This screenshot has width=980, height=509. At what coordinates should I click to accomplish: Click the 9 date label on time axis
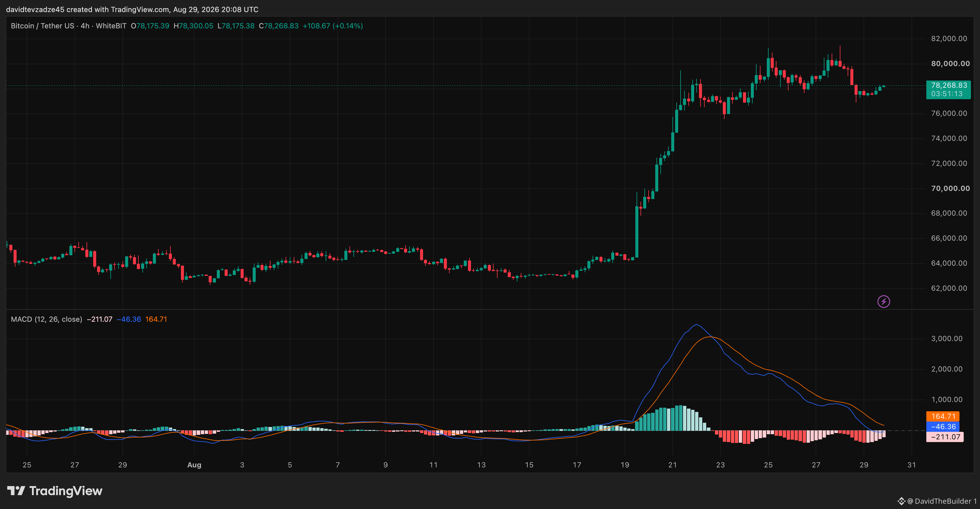click(x=385, y=465)
